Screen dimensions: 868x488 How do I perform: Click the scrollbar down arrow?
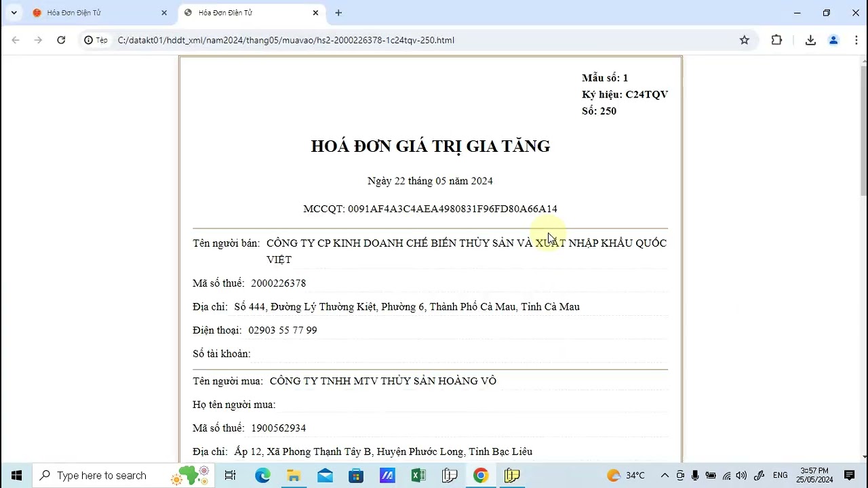(x=863, y=456)
